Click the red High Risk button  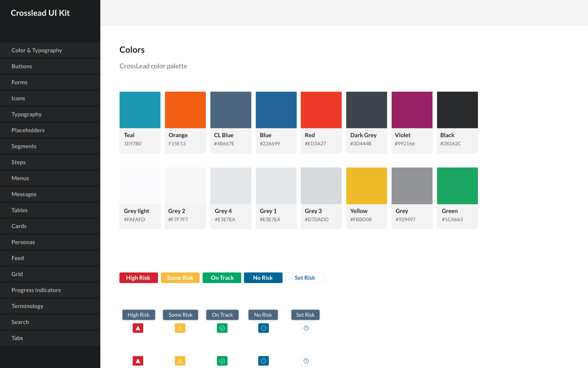point(139,278)
